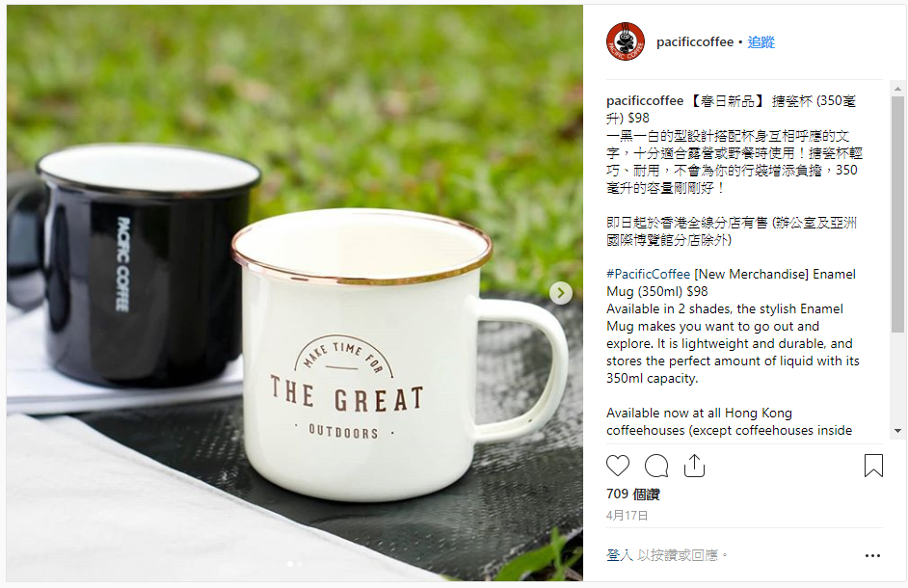Open comments with the speech bubble icon
Screen dimensions: 908x588
(656, 466)
